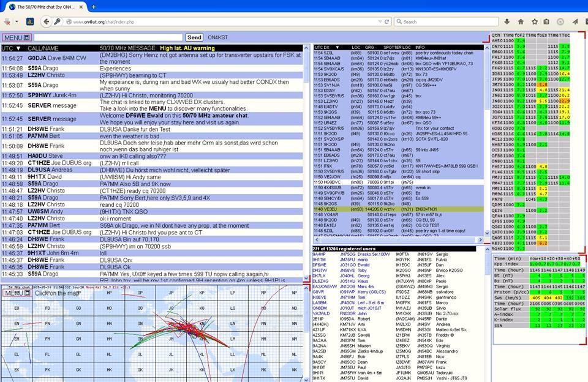The height and width of the screenshot is (382, 588).
Task: Click the globe site identity icon
Action: (69, 22)
